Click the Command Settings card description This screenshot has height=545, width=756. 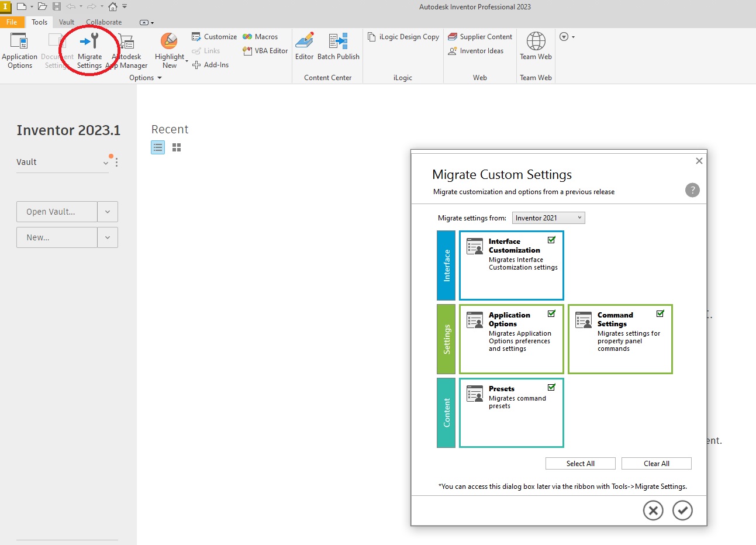(x=629, y=341)
